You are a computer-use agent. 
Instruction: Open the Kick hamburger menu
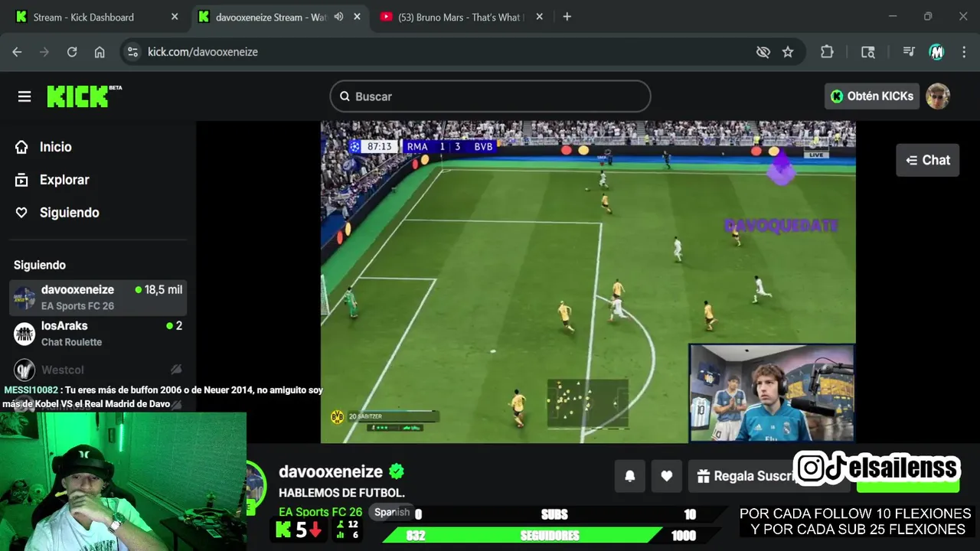point(24,96)
